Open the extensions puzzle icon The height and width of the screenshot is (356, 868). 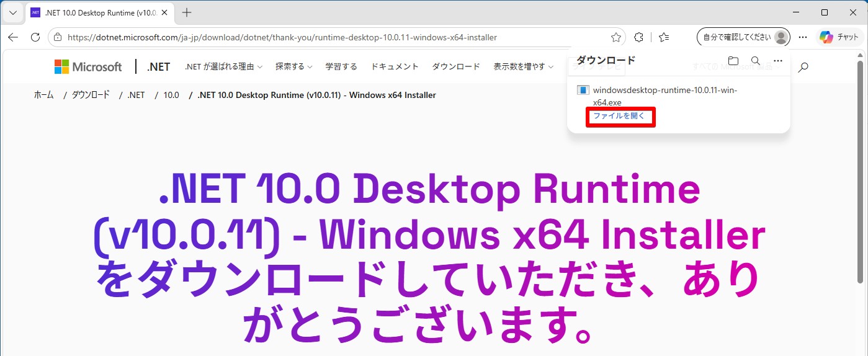click(x=638, y=37)
